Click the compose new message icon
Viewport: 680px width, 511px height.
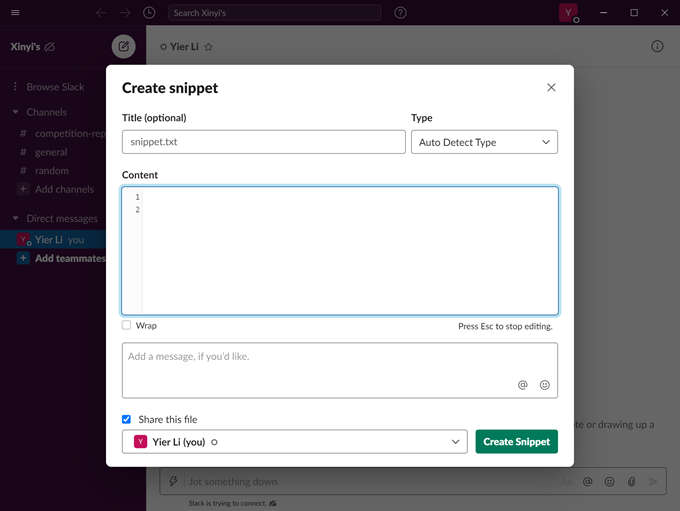point(123,46)
